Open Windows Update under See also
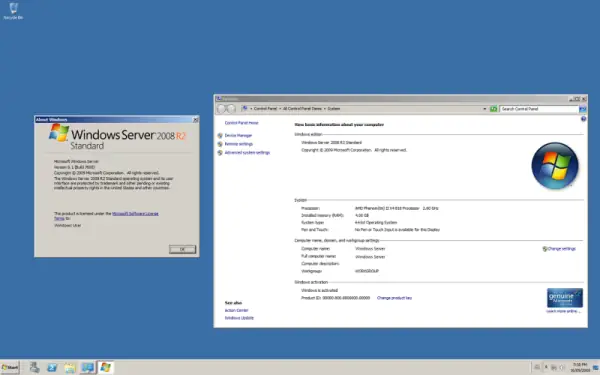 point(239,318)
